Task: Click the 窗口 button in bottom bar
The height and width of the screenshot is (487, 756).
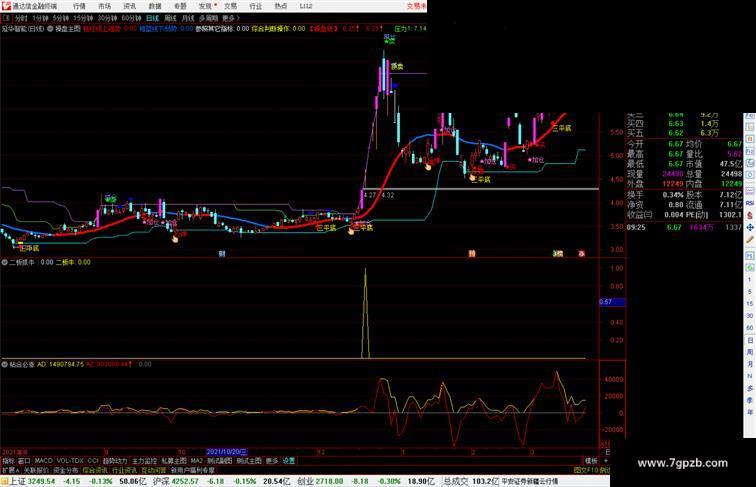Action: tap(24, 461)
